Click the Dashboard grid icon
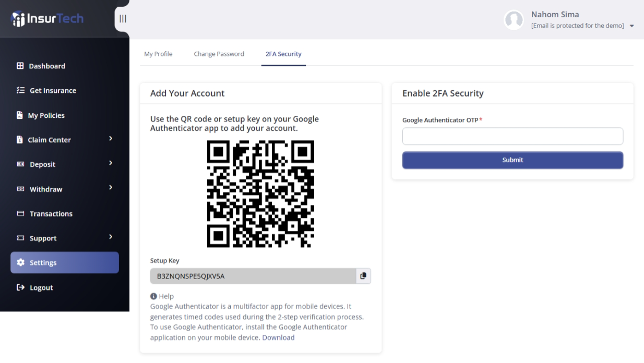This screenshot has width=644, height=363. click(20, 66)
